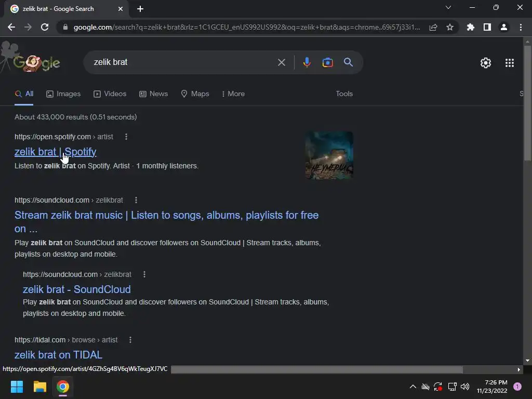
Task: Expand the More search categories menu
Action: tap(233, 94)
